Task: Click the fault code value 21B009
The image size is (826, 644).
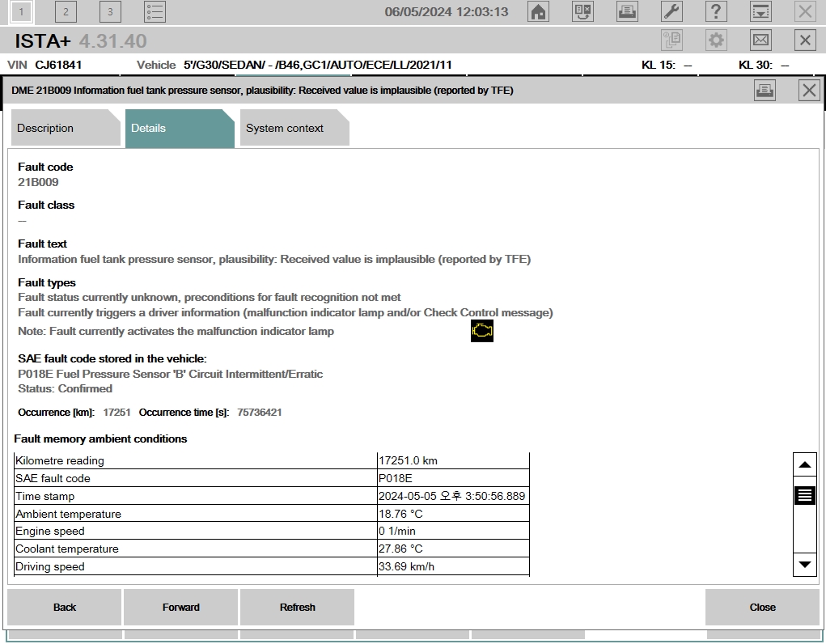Action: (x=38, y=182)
